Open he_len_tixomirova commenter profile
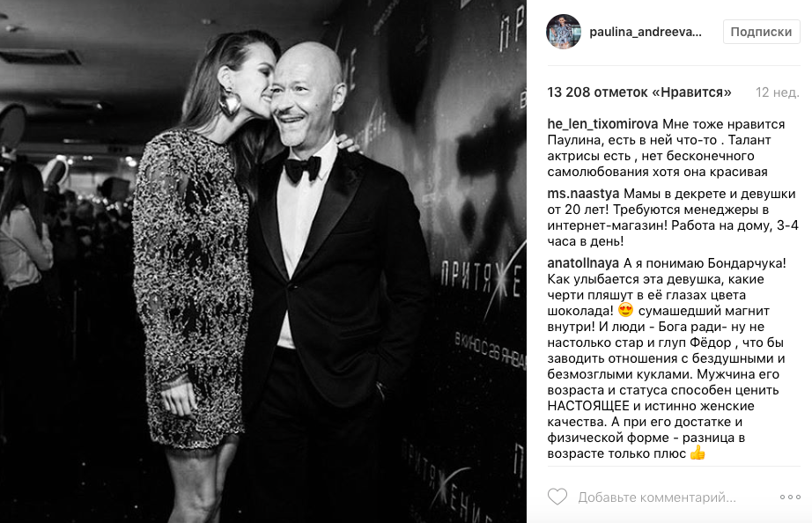 602,124
